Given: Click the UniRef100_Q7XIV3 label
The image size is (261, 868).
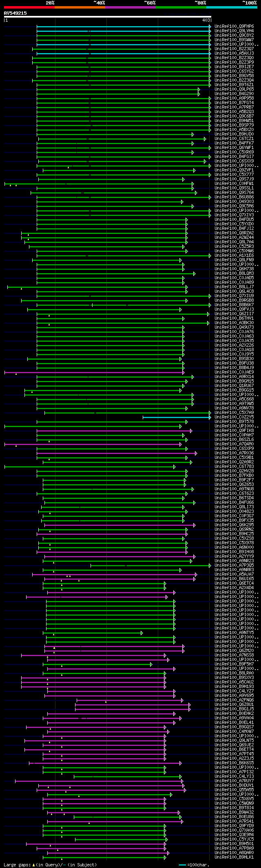Looking at the screenshot, I should (234, 215).
